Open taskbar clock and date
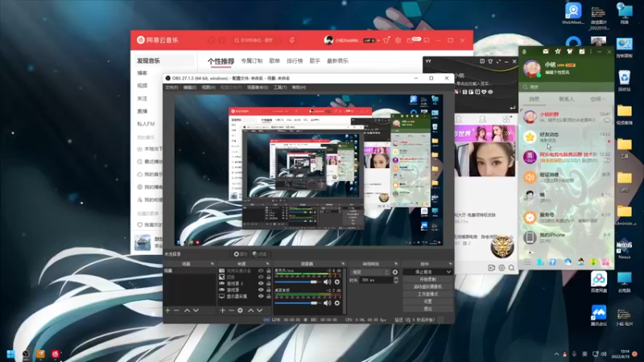 619,354
